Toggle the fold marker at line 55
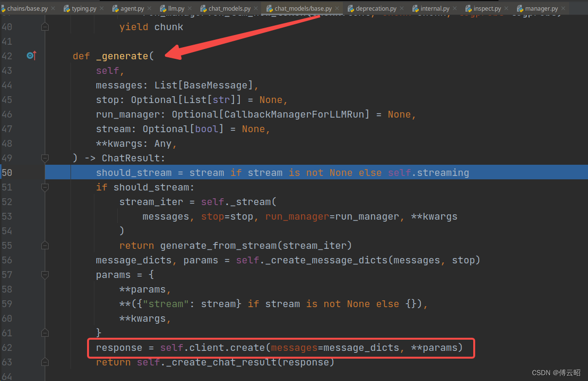Viewport: 588px width, 381px height. [x=45, y=245]
